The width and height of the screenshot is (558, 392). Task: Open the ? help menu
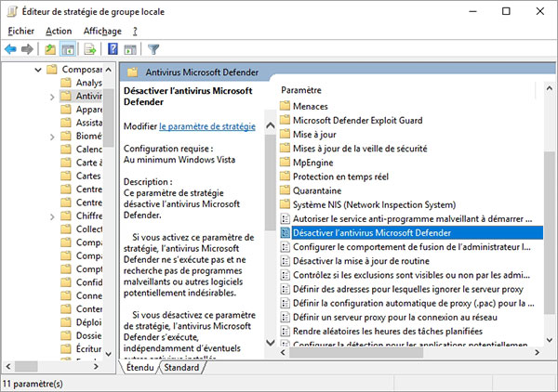(135, 32)
